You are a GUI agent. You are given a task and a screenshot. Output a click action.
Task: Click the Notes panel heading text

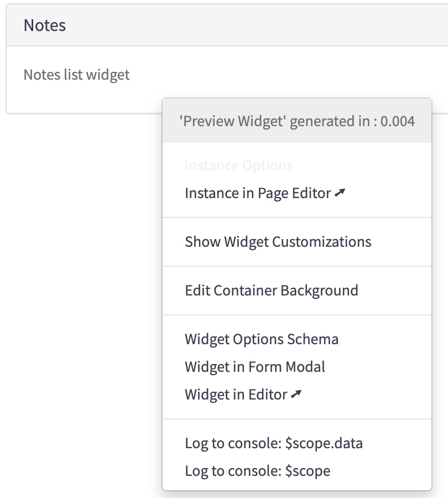coord(44,25)
